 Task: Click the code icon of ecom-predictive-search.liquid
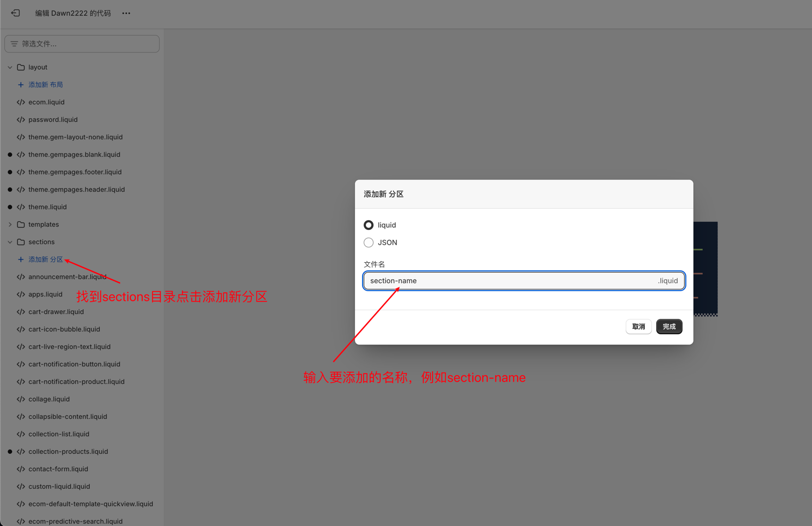[x=21, y=522]
